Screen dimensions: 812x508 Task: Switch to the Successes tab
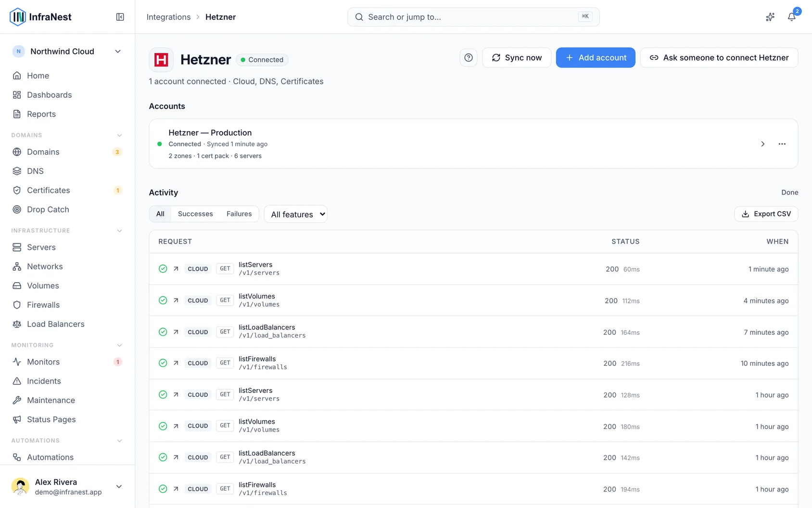click(x=195, y=214)
